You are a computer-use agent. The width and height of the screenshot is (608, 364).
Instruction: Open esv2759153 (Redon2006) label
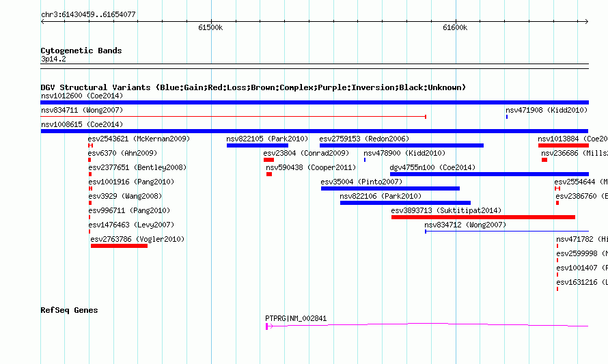tap(364, 139)
